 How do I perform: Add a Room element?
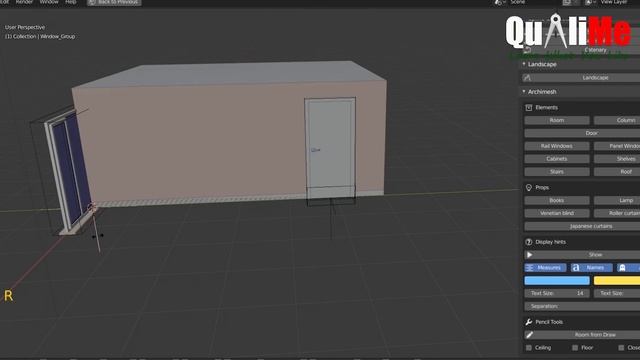pos(557,120)
